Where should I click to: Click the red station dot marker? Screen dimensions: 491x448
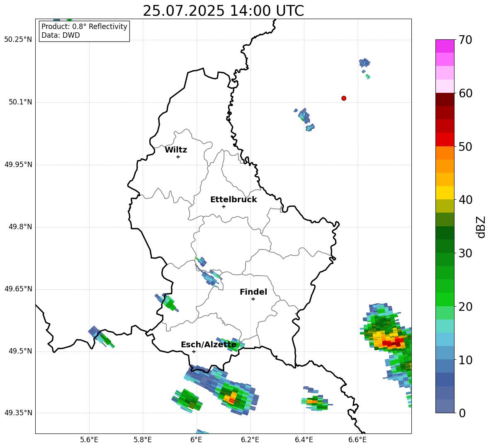pyautogui.click(x=344, y=98)
